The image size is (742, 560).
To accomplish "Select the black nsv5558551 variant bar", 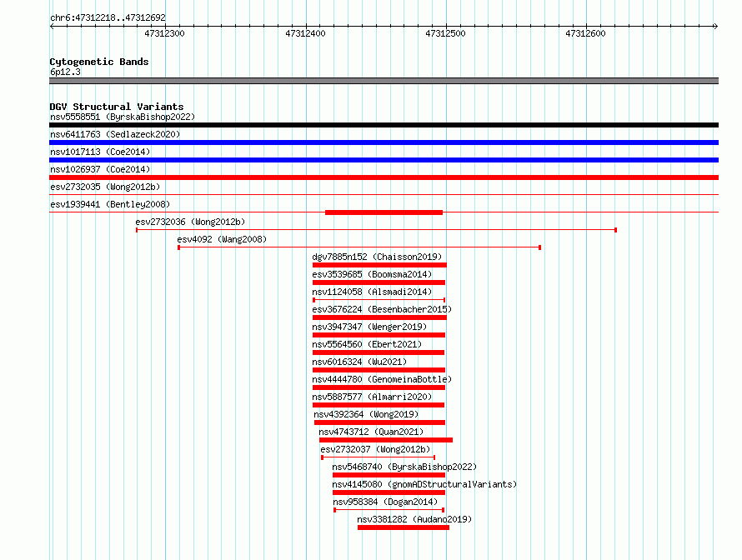I will (x=384, y=125).
